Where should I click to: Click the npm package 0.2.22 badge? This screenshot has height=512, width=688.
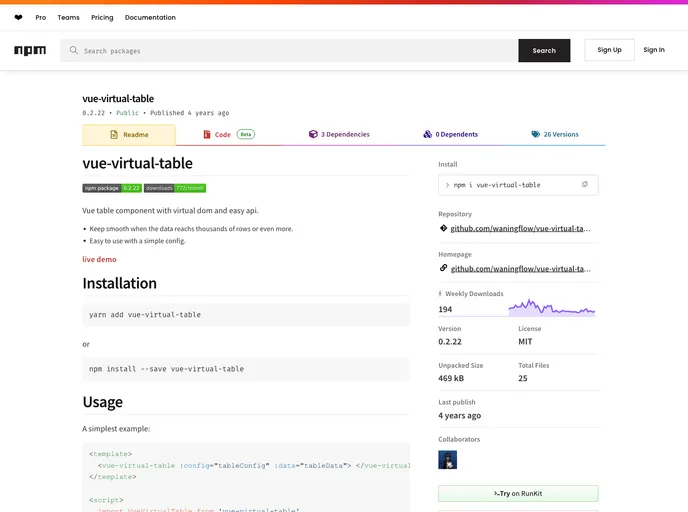[112, 188]
